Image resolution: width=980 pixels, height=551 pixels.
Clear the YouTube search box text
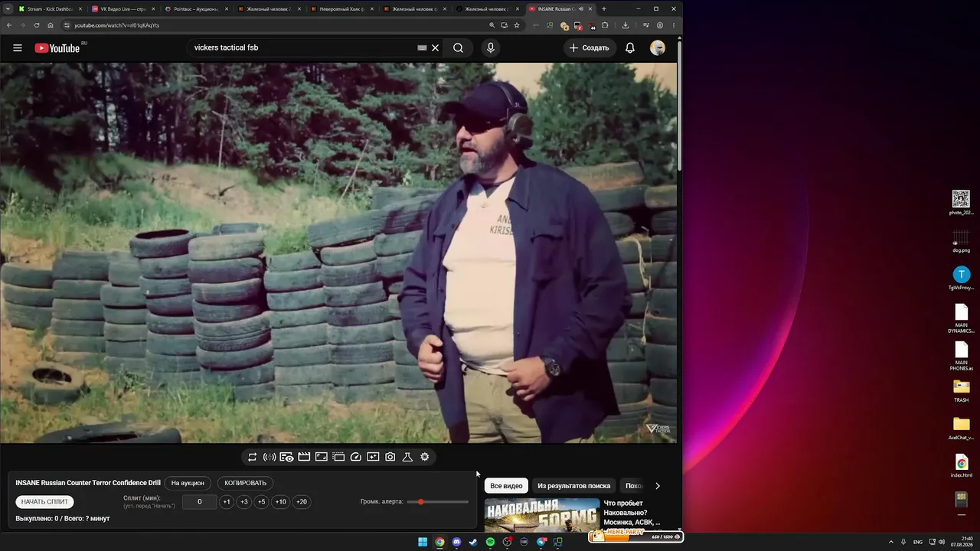point(435,47)
